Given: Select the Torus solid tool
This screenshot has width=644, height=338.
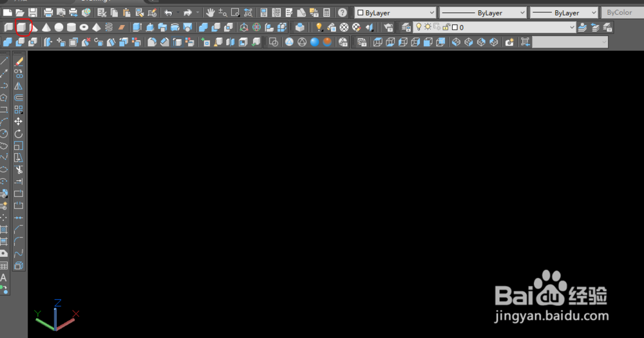Looking at the screenshot, I should [x=84, y=28].
